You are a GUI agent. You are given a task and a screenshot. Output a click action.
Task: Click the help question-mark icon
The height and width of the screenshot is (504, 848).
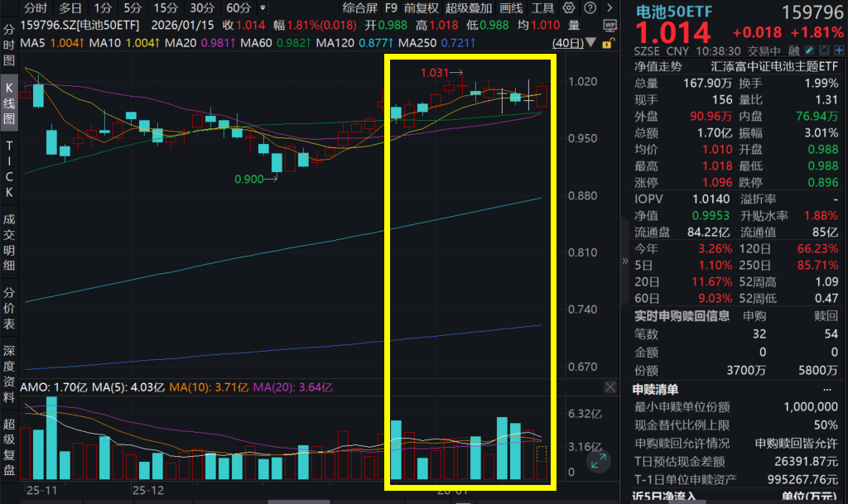[x=589, y=7]
